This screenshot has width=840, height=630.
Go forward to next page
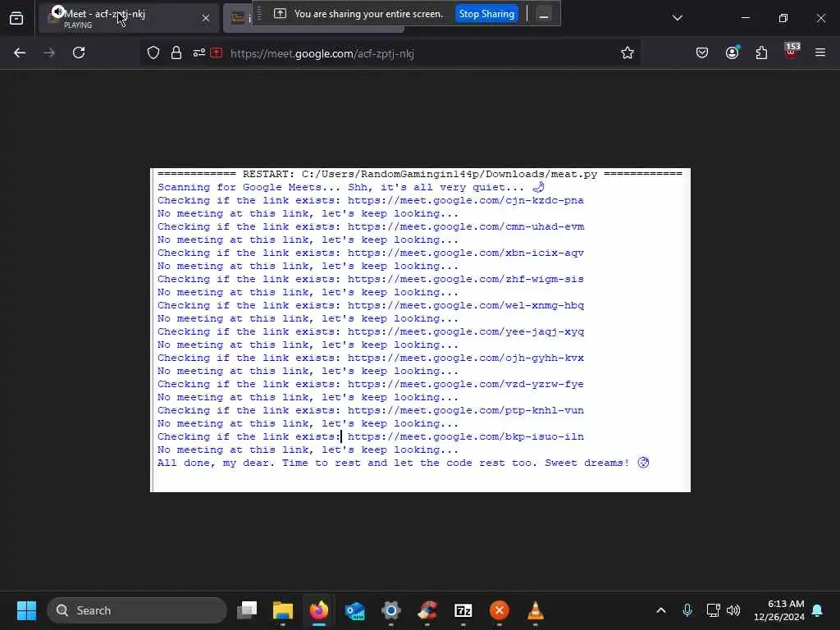coord(49,53)
